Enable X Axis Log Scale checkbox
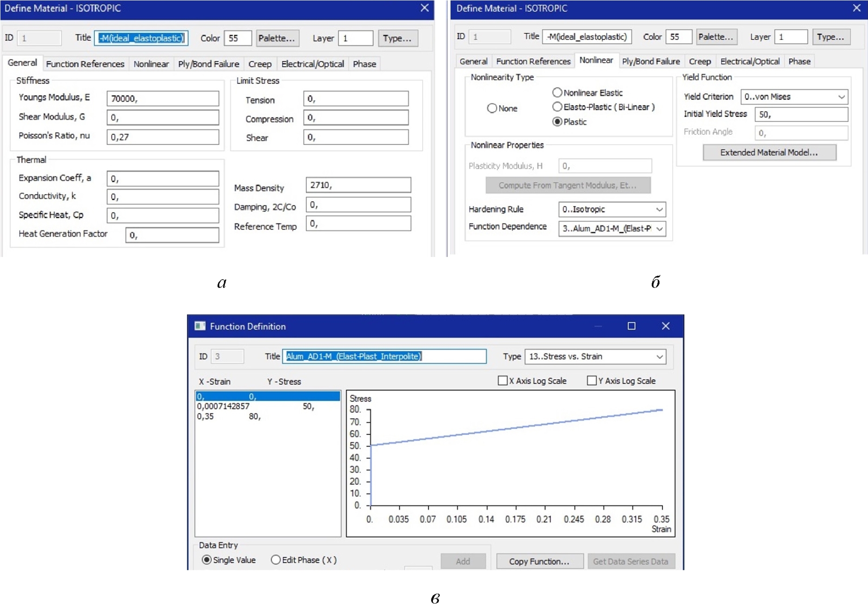The width and height of the screenshot is (868, 613). tap(502, 381)
